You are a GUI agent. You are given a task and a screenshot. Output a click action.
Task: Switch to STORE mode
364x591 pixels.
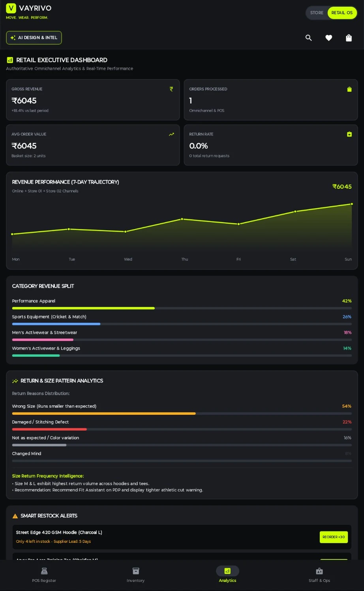click(317, 13)
